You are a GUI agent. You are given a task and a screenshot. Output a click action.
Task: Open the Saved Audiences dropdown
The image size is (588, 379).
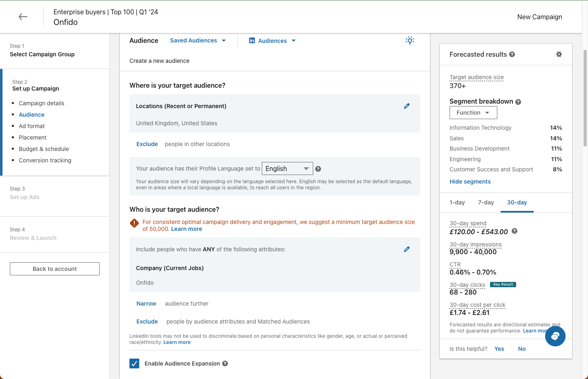(x=198, y=40)
